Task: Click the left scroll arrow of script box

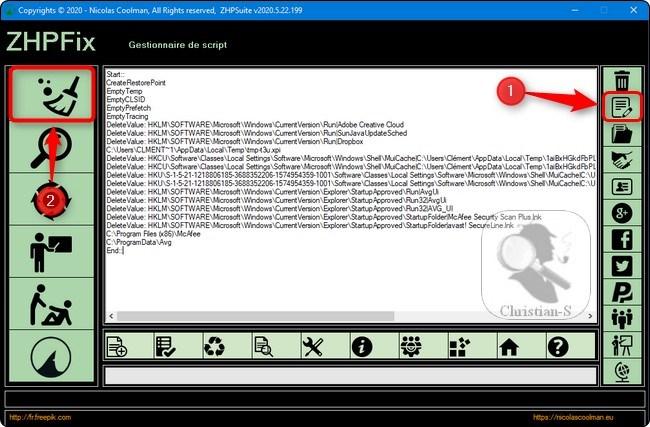Action: (111, 316)
